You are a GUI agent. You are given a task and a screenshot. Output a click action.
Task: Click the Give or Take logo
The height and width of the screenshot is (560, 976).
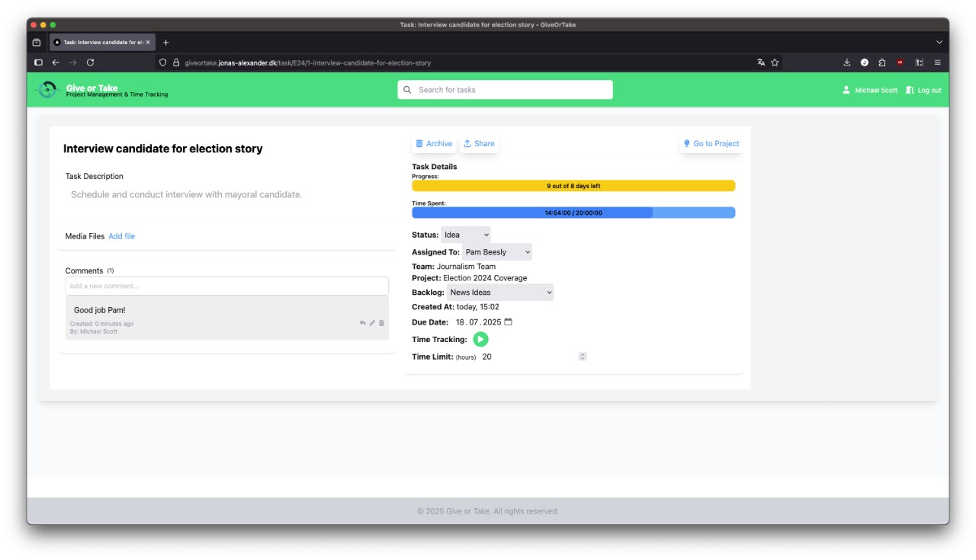coord(47,90)
